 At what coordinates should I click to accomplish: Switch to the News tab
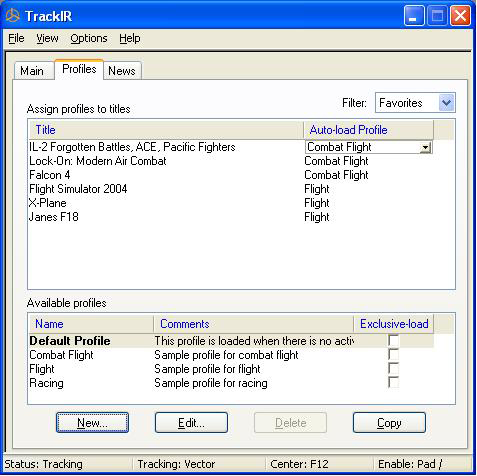(122, 71)
